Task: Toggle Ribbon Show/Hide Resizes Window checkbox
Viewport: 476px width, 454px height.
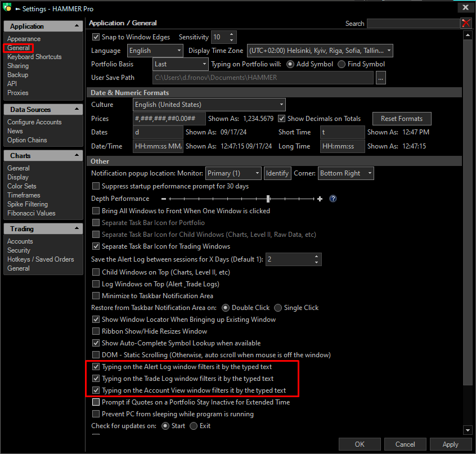Action: (96, 331)
